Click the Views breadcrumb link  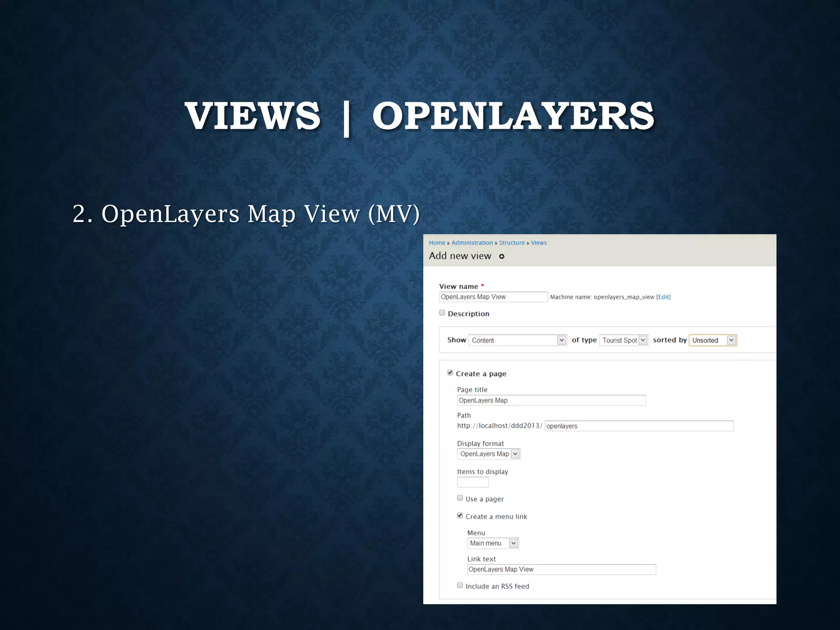click(x=539, y=243)
